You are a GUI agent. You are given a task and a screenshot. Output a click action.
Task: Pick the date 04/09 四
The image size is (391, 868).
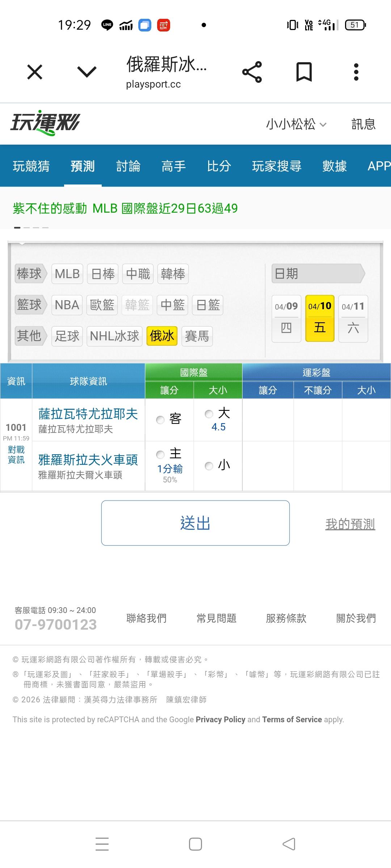point(286,319)
